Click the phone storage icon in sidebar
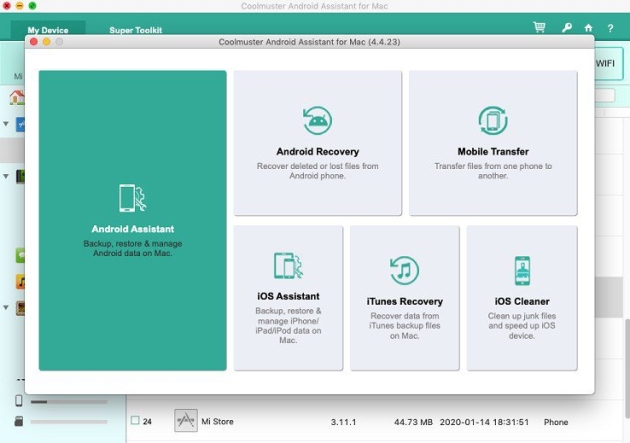Image resolution: width=630 pixels, height=443 pixels. coord(18,400)
